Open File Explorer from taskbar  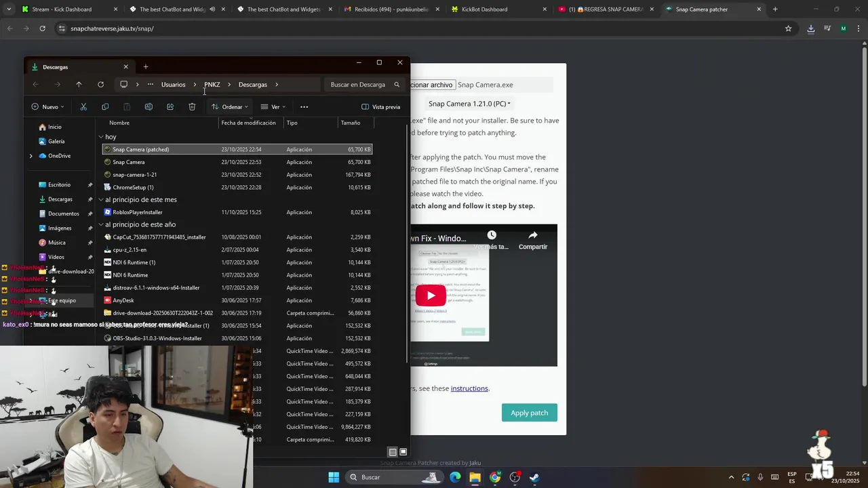(x=475, y=477)
